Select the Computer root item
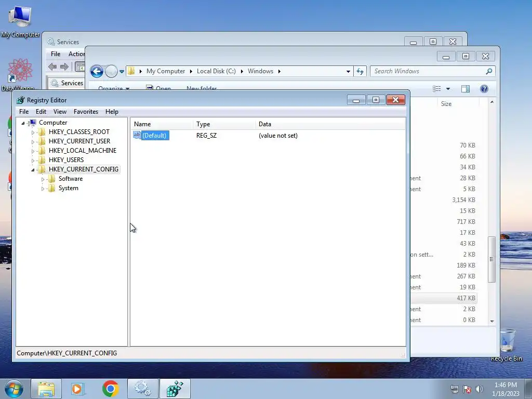The image size is (532, 399). click(53, 123)
